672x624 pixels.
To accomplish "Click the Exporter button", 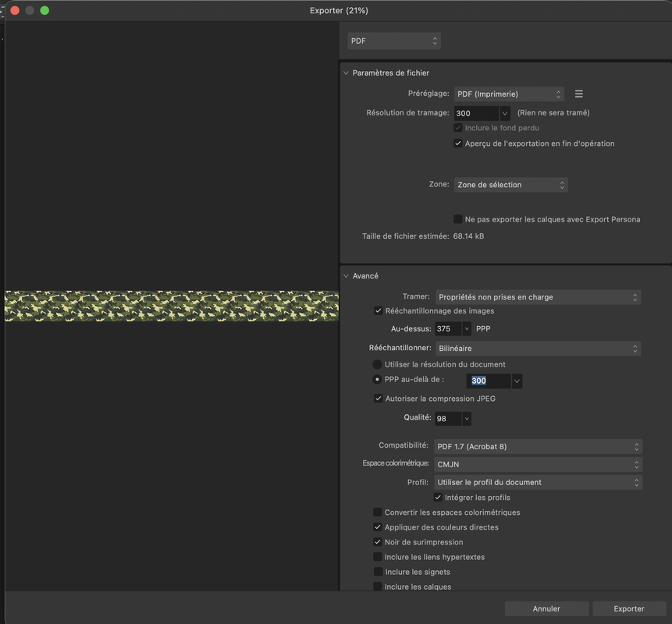I will [x=629, y=608].
